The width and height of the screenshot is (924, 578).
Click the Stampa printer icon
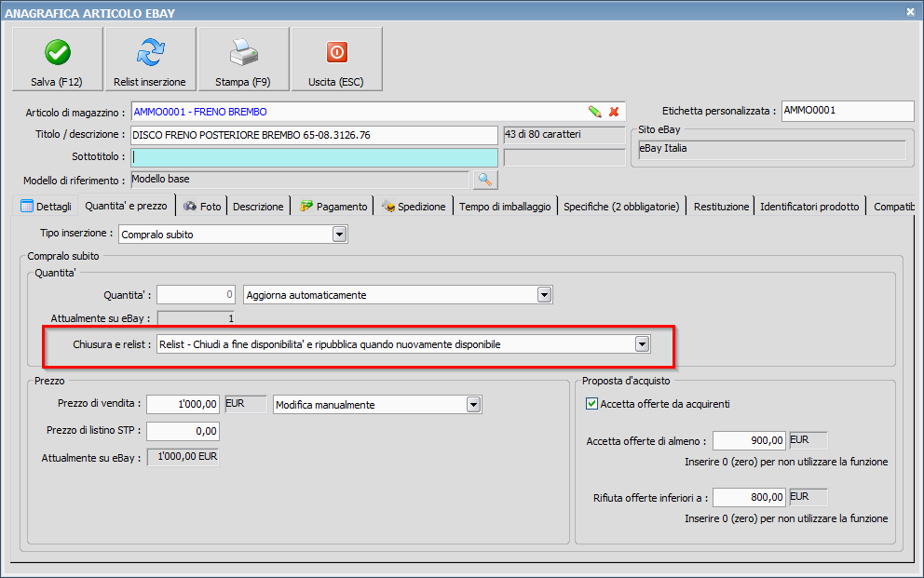[243, 52]
